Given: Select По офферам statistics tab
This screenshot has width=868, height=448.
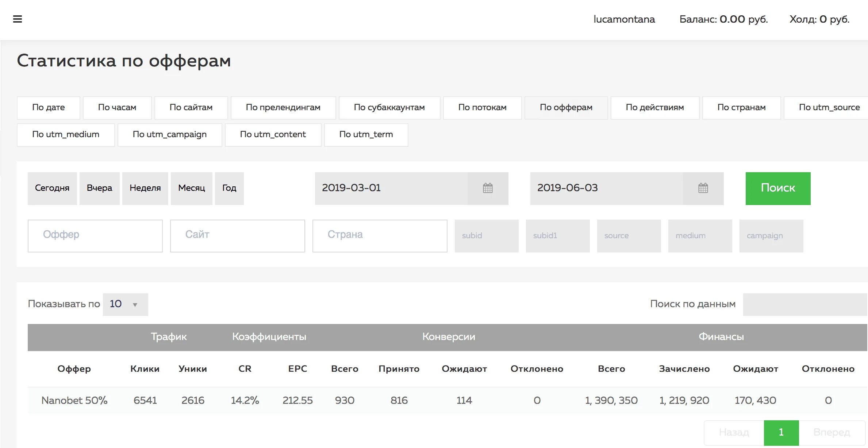Looking at the screenshot, I should (x=566, y=107).
